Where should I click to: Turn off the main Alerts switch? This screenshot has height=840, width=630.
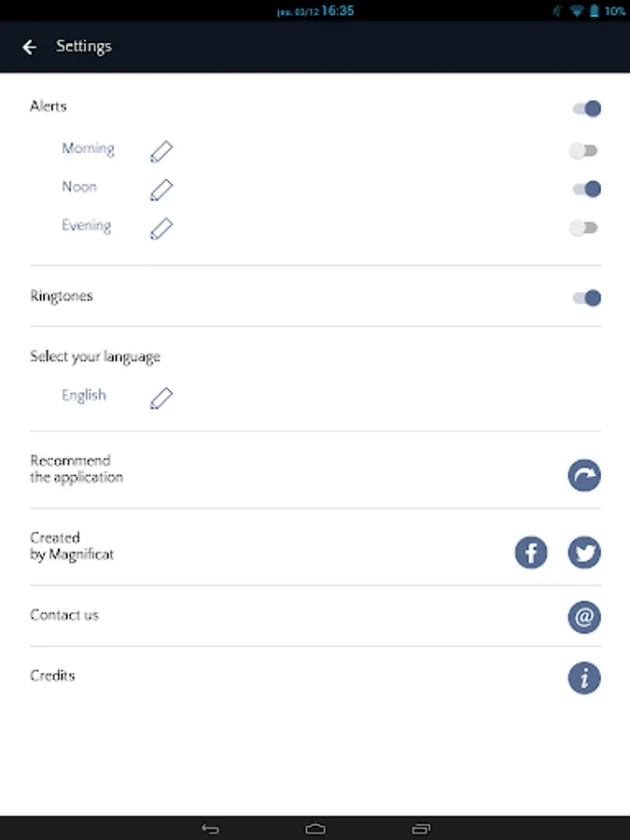click(x=586, y=108)
